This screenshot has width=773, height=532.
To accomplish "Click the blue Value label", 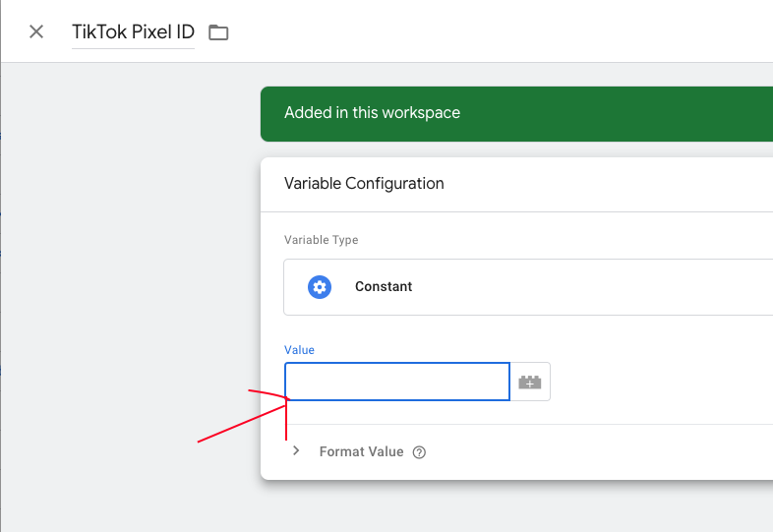I will [299, 350].
